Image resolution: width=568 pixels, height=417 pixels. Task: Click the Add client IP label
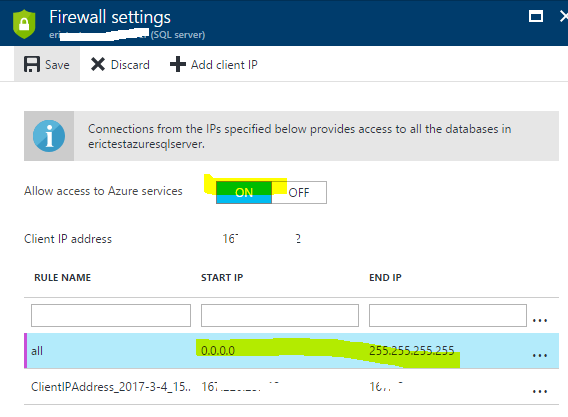point(224,65)
